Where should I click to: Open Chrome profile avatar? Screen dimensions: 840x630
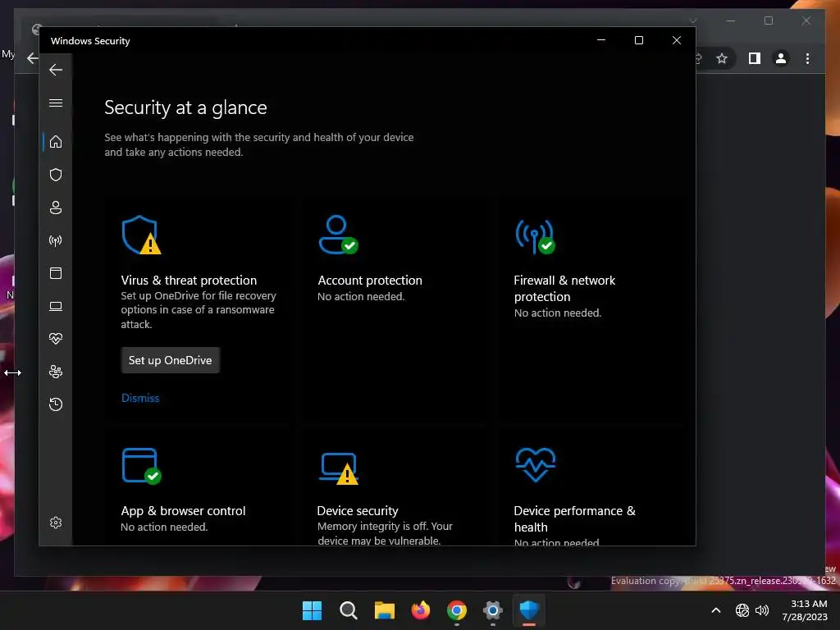point(781,58)
